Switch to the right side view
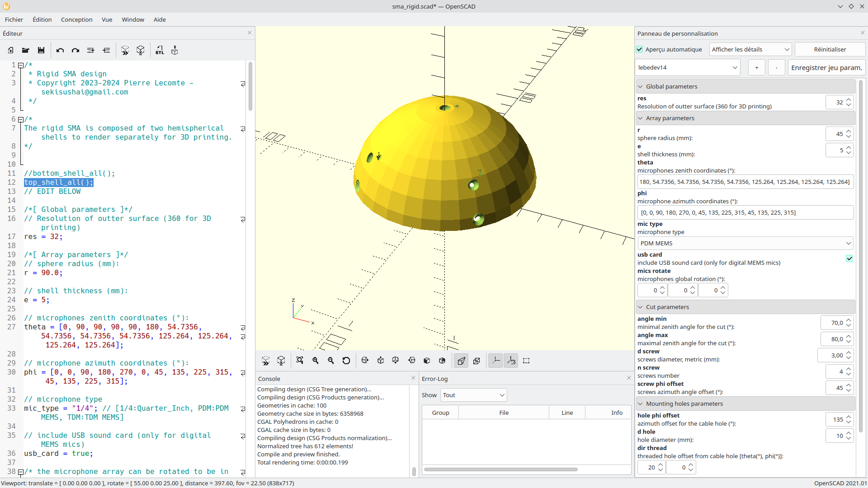Image resolution: width=868 pixels, height=488 pixels. [x=365, y=361]
